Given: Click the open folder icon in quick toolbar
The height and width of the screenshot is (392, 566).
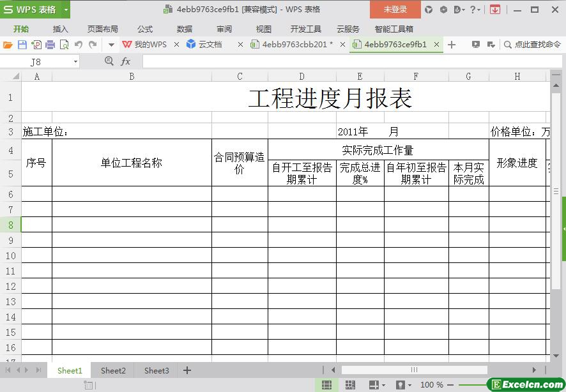Looking at the screenshot, I should click(8, 45).
